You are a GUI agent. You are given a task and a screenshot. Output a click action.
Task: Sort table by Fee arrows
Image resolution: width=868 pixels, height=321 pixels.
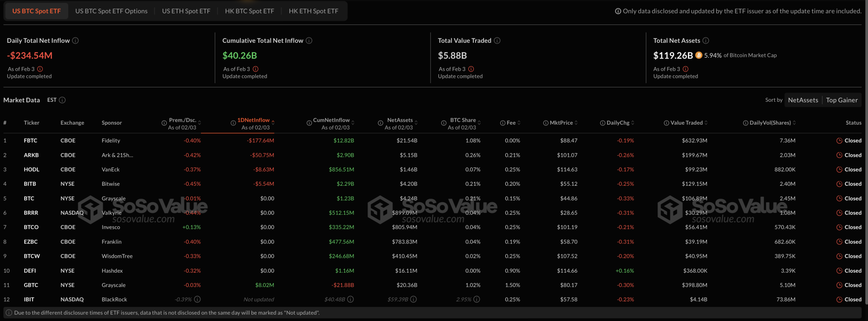(519, 123)
